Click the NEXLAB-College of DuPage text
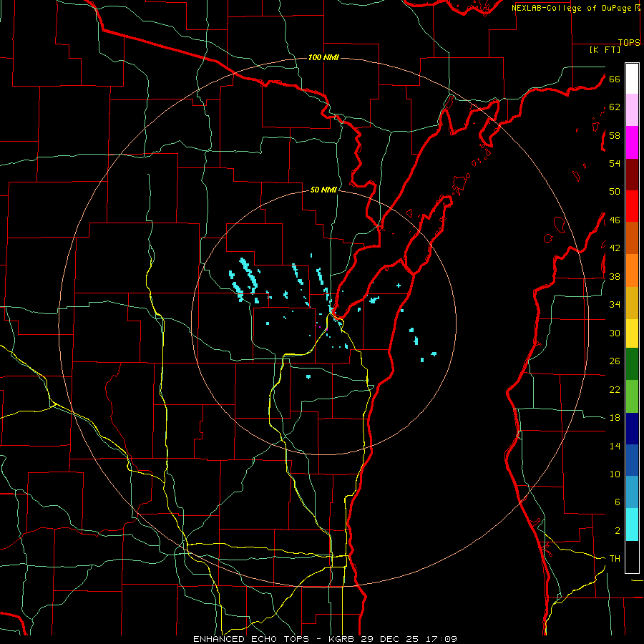The width and height of the screenshot is (644, 644). 571,8
